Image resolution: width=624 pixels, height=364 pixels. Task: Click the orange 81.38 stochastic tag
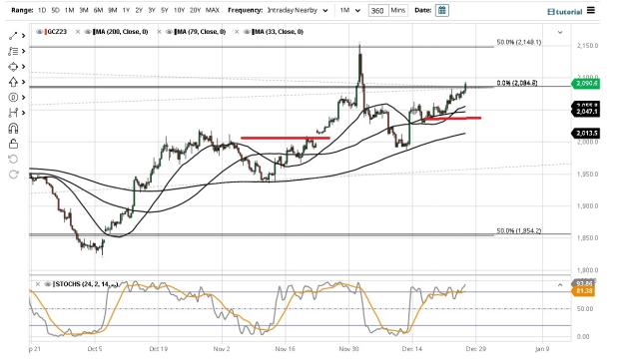583,291
